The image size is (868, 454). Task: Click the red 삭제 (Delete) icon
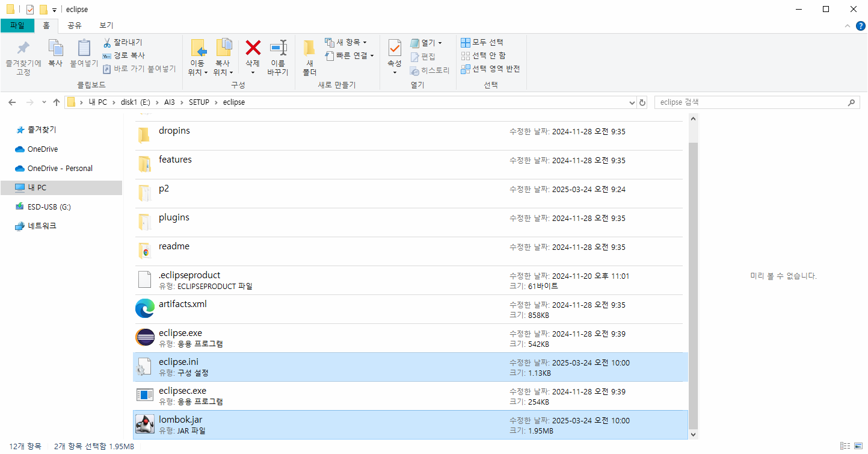pyautogui.click(x=253, y=48)
